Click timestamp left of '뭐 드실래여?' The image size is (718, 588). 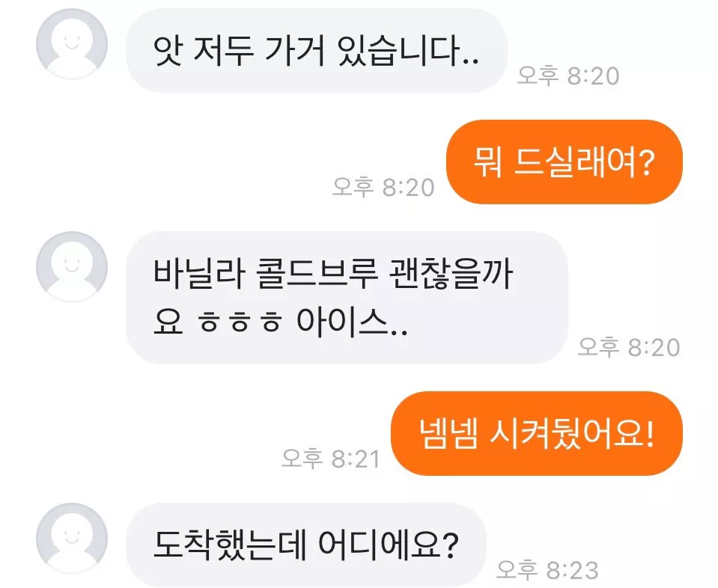pos(383,187)
